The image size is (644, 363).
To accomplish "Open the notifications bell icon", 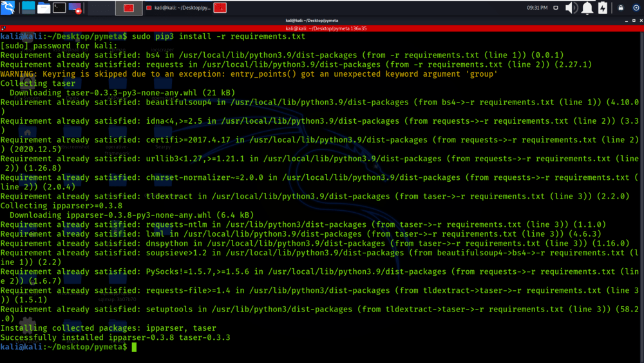I will coord(587,8).
